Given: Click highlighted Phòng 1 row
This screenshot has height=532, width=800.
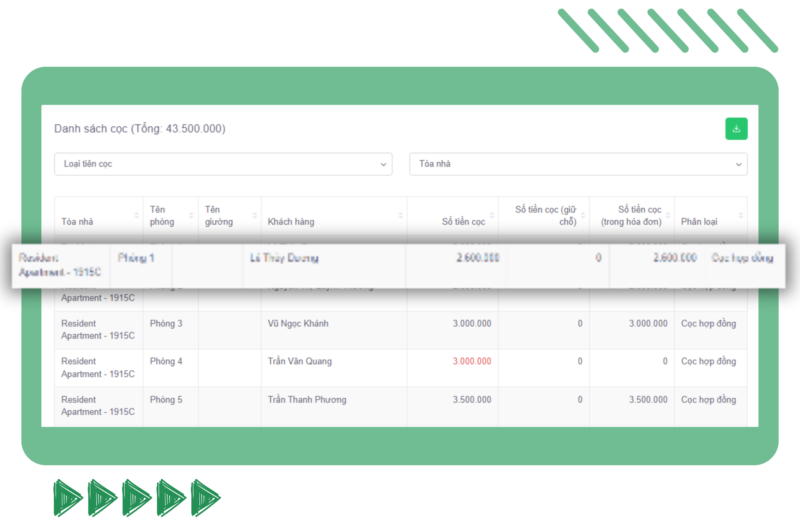Looking at the screenshot, I should (136, 258).
